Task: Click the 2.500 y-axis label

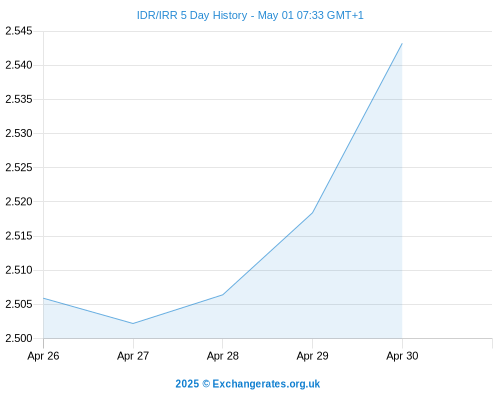Action: tap(19, 338)
